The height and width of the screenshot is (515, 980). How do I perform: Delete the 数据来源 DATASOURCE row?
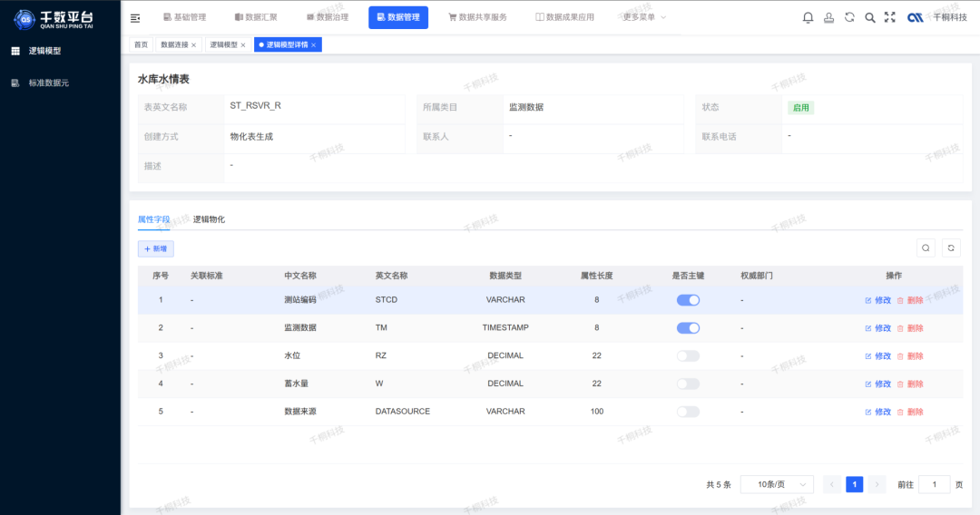(x=911, y=412)
